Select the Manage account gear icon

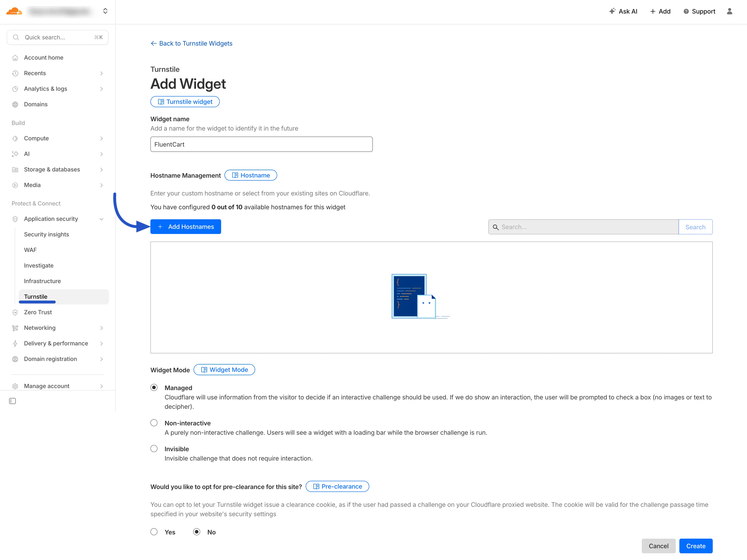click(15, 386)
